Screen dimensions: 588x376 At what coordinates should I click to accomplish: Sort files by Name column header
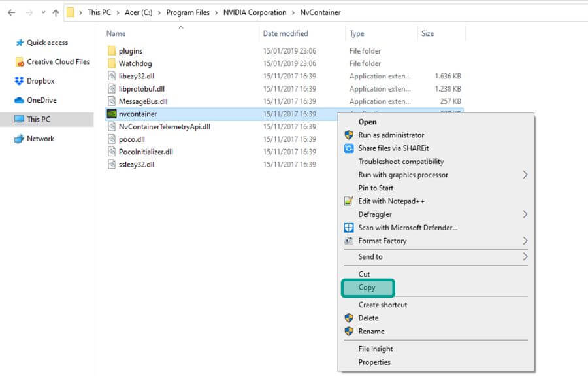(116, 33)
